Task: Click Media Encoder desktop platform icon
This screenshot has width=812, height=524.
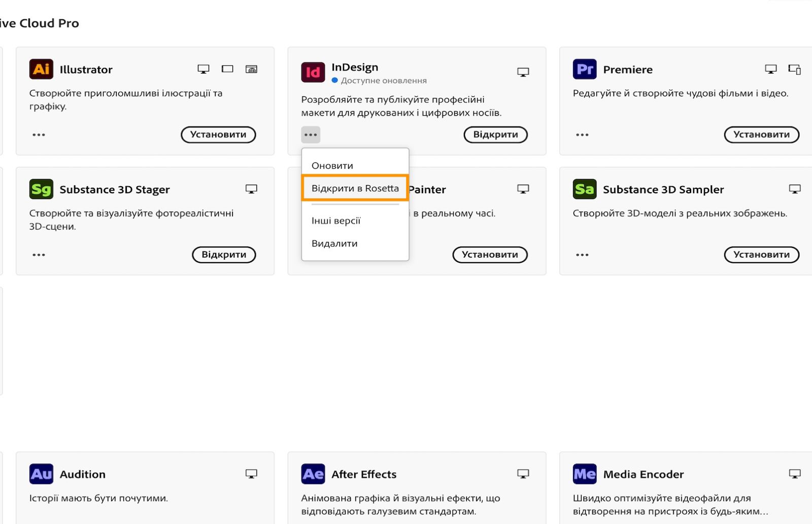Action: [x=795, y=474]
